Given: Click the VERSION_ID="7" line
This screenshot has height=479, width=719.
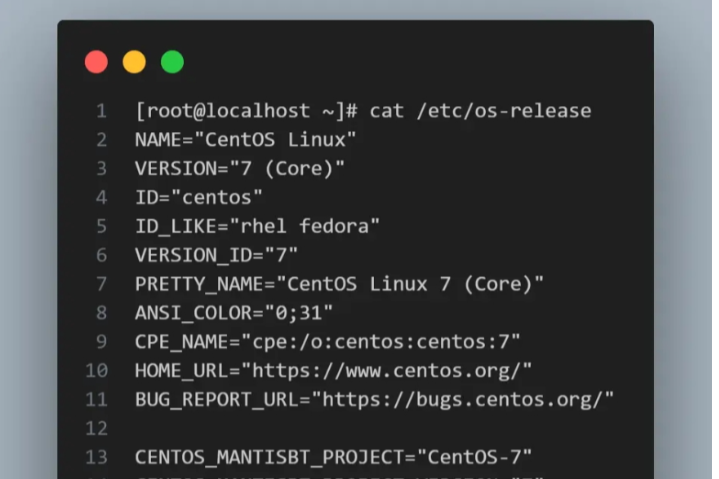Looking at the screenshot, I should click(x=216, y=255).
